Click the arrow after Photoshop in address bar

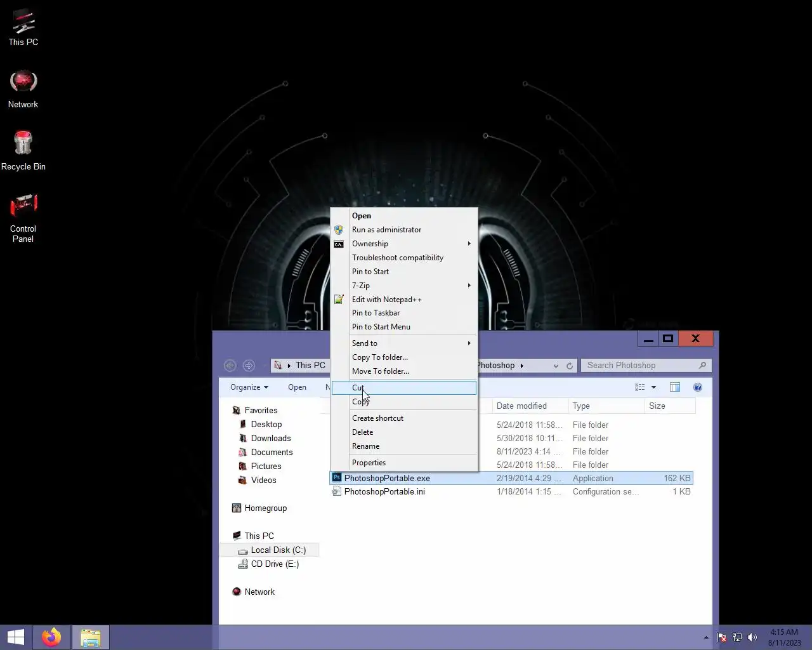522,366
